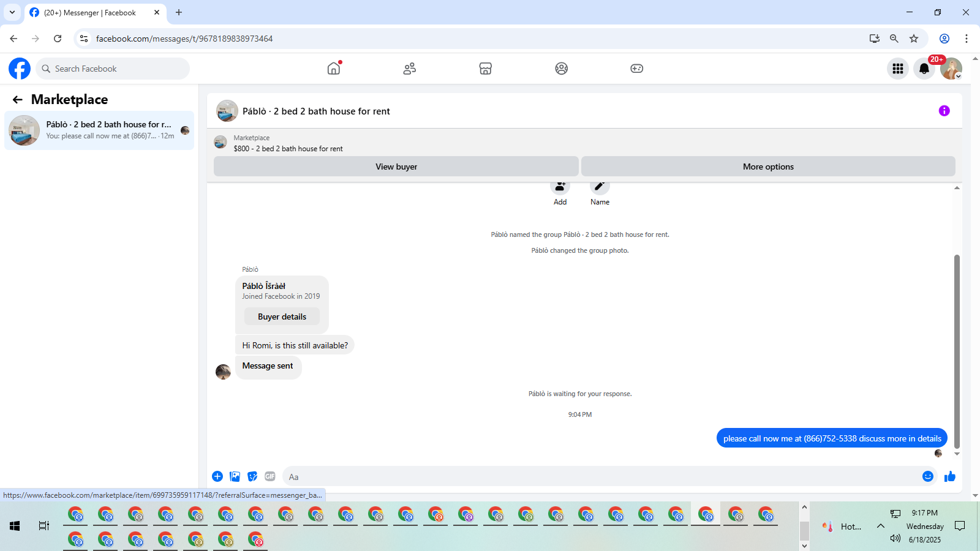
Task: Open Chrome's three-dot menu
Action: pos(967,39)
